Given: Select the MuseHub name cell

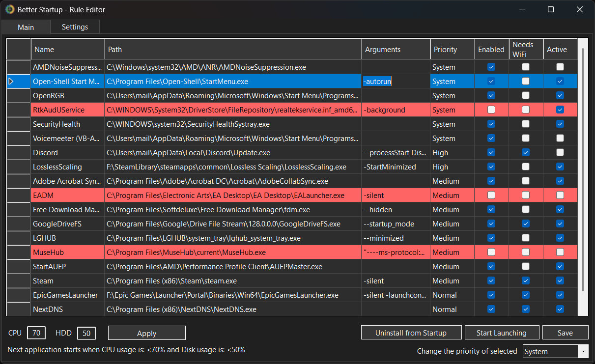Looking at the screenshot, I should [68, 252].
